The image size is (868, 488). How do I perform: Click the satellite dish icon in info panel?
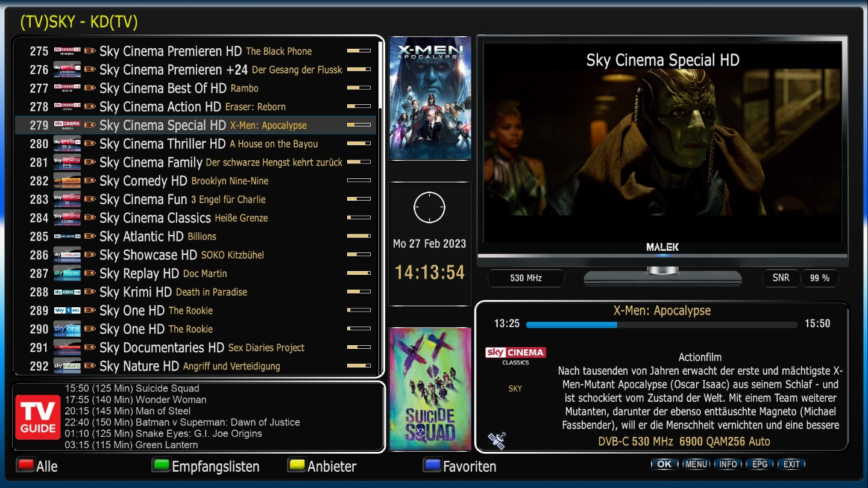point(497,440)
